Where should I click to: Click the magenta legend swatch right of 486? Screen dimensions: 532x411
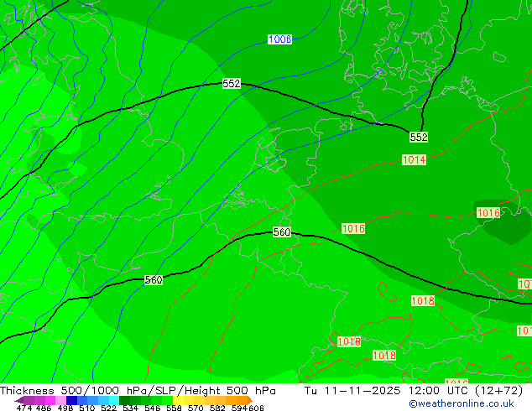pos(50,400)
